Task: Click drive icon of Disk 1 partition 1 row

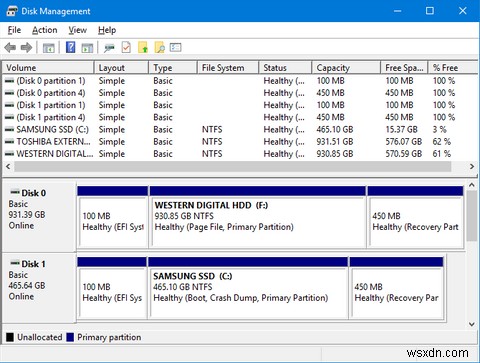Action: 10,105
